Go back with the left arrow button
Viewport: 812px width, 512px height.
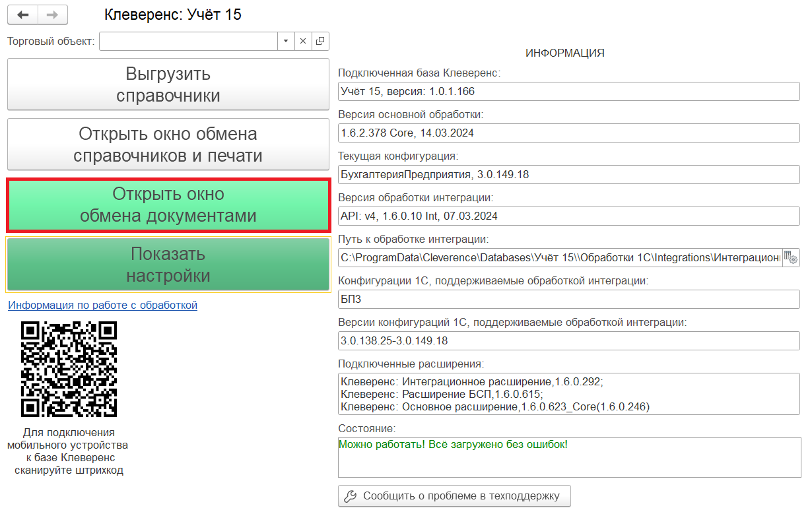[22, 14]
